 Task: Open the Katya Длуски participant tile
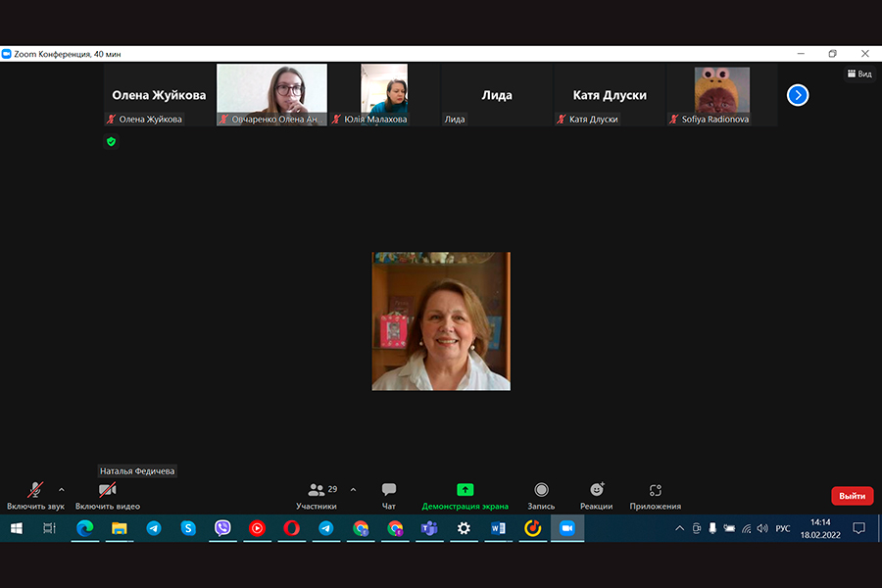[x=610, y=95]
